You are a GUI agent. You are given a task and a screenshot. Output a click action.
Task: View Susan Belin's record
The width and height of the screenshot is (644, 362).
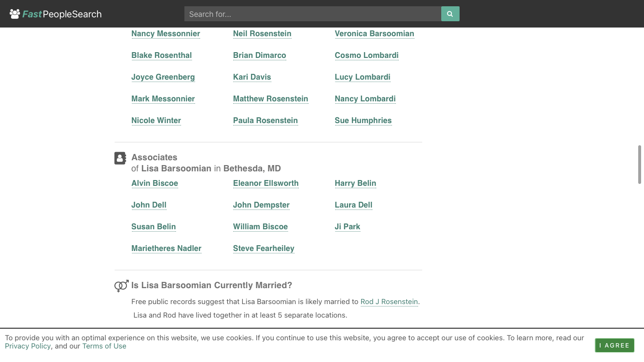(x=154, y=226)
